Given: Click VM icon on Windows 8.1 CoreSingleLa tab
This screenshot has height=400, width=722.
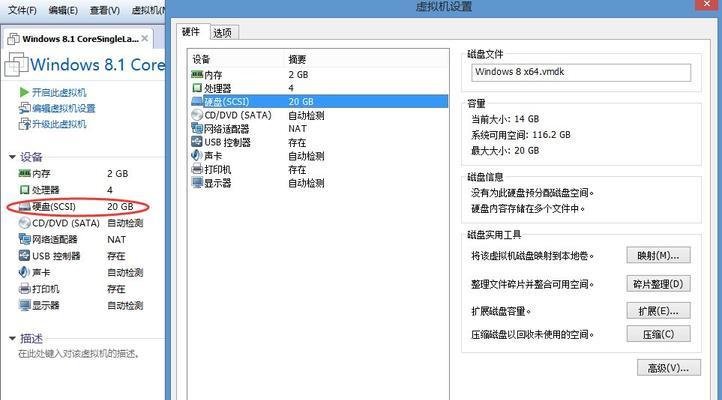Looking at the screenshot, I should click(x=14, y=39).
